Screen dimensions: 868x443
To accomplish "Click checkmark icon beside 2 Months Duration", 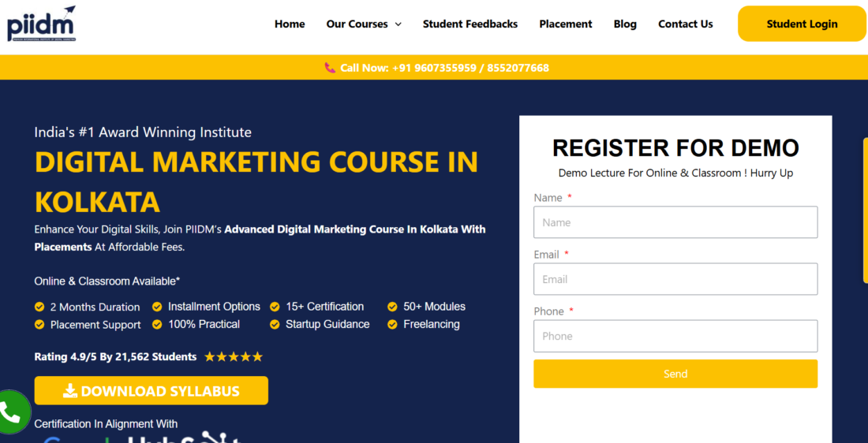I will [39, 307].
